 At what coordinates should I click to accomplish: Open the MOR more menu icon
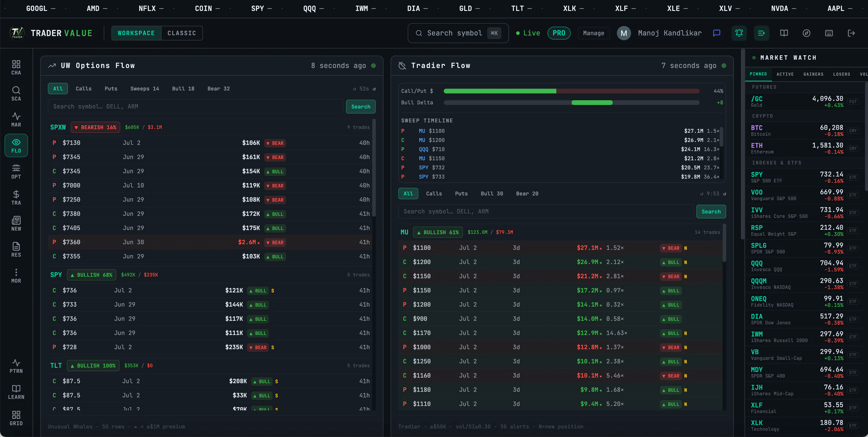pyautogui.click(x=16, y=276)
